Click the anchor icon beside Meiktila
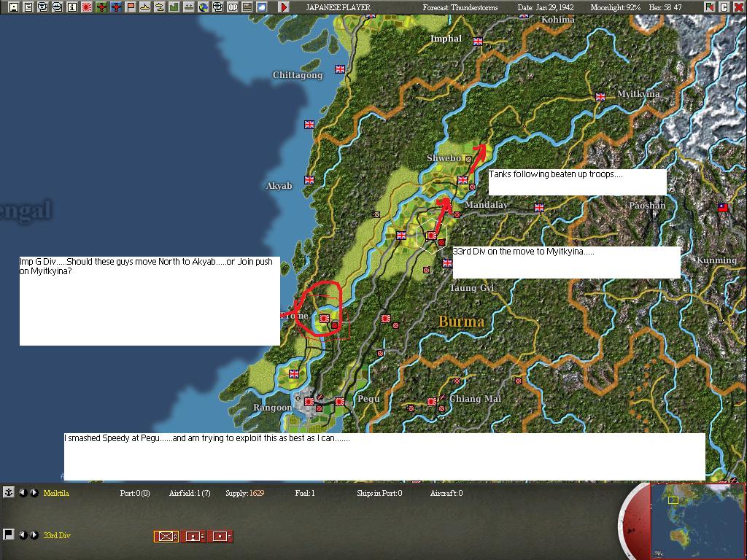This screenshot has height=560, width=747. [x=8, y=492]
